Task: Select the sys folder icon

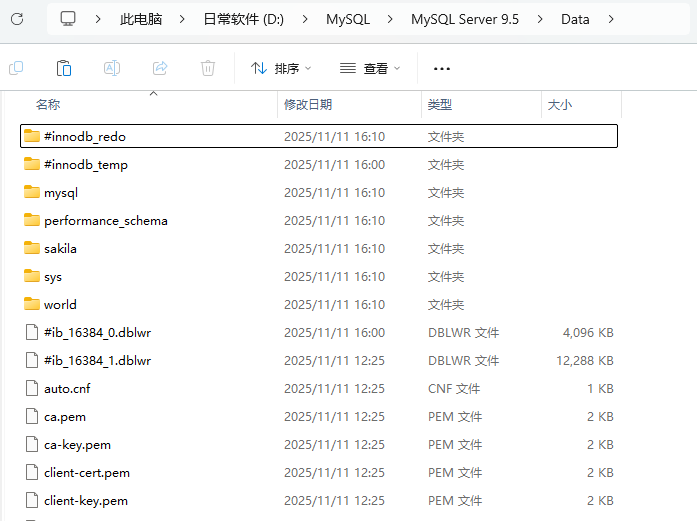Action: pos(32,276)
